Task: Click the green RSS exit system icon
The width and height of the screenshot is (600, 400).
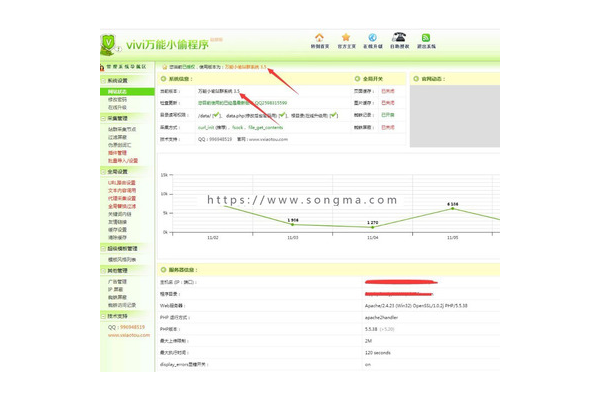Action: coord(426,37)
